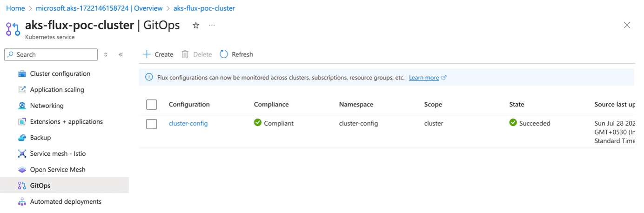The height and width of the screenshot is (213, 644).
Task: Click the Extensions + applications icon
Action: 22,122
